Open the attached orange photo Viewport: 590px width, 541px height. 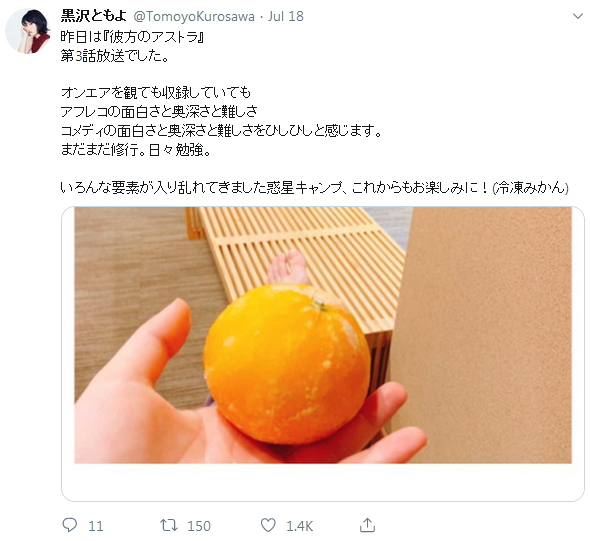(323, 335)
